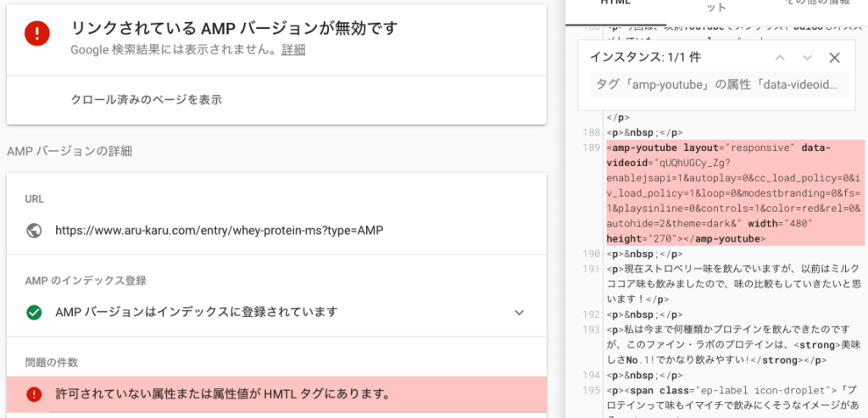Close the instance search box
868x418 pixels.
834,58
